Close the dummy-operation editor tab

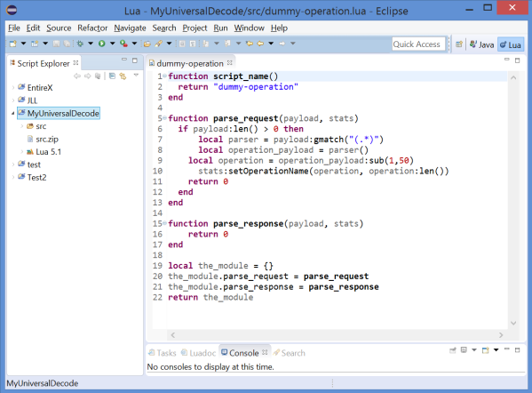click(x=230, y=63)
